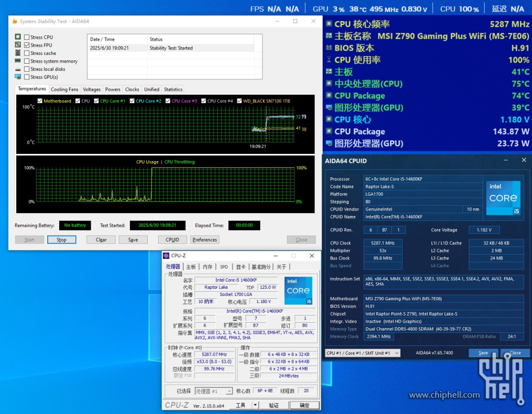Enable Stress local disks checkbox
The width and height of the screenshot is (532, 414).
coord(27,69)
